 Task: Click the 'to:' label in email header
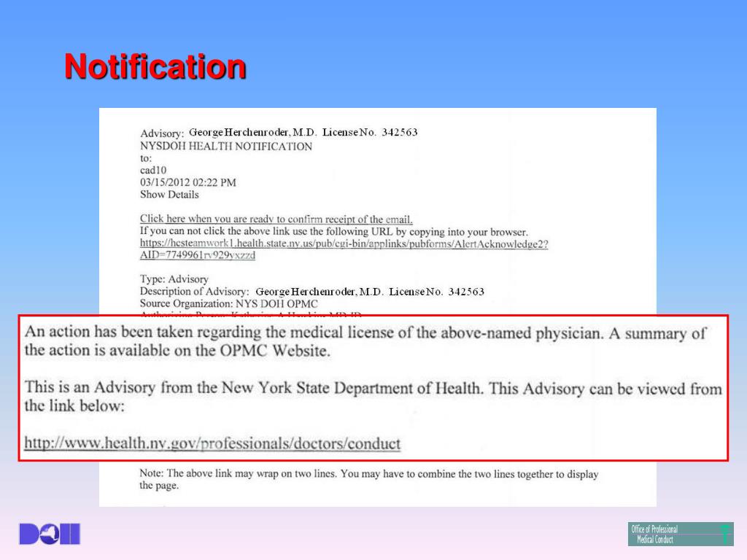pos(146,158)
